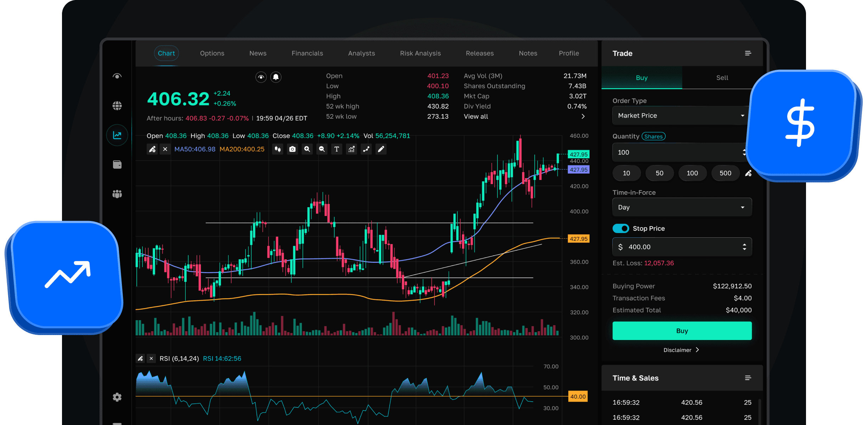
Task: Change chart type with the candlestick icon
Action: (278, 149)
